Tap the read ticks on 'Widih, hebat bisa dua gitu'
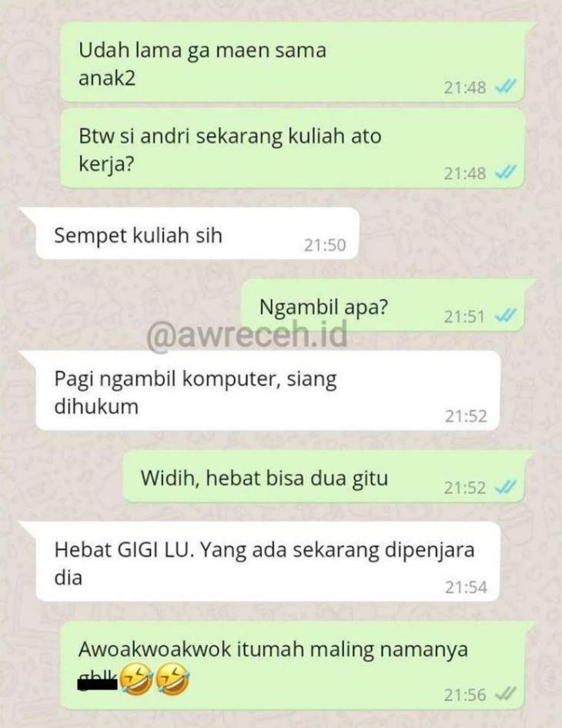Screen dimensions: 562x728 (505, 487)
